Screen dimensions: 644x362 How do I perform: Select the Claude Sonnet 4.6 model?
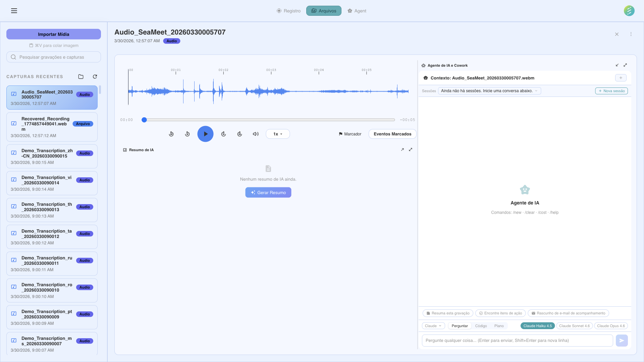[x=574, y=325]
